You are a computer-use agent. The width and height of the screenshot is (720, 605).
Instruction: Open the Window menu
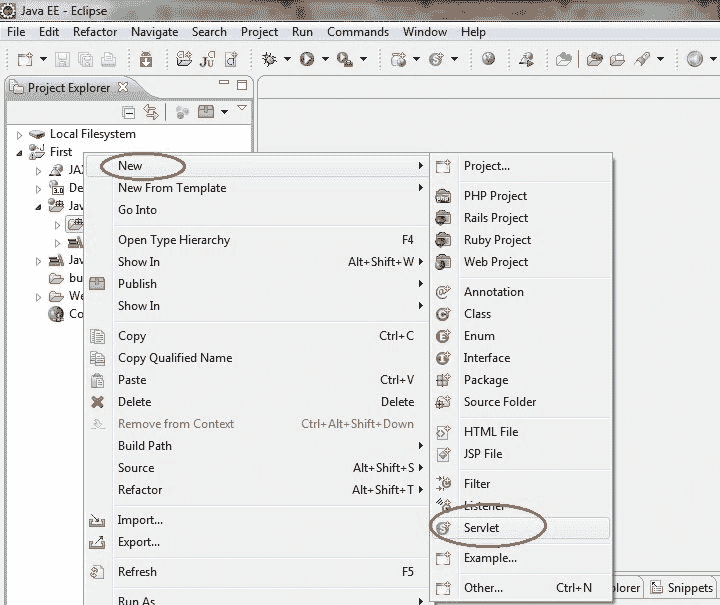coord(425,32)
